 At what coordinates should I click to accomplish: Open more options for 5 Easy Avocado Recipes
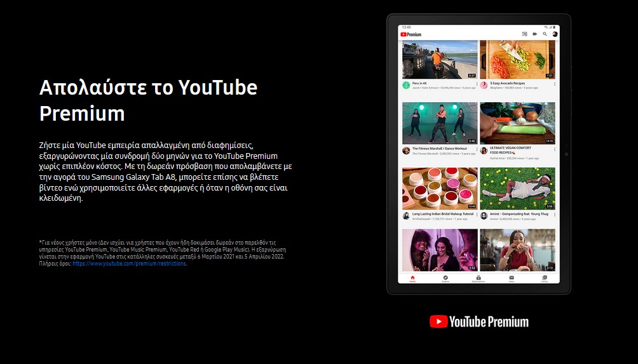pos(555,84)
